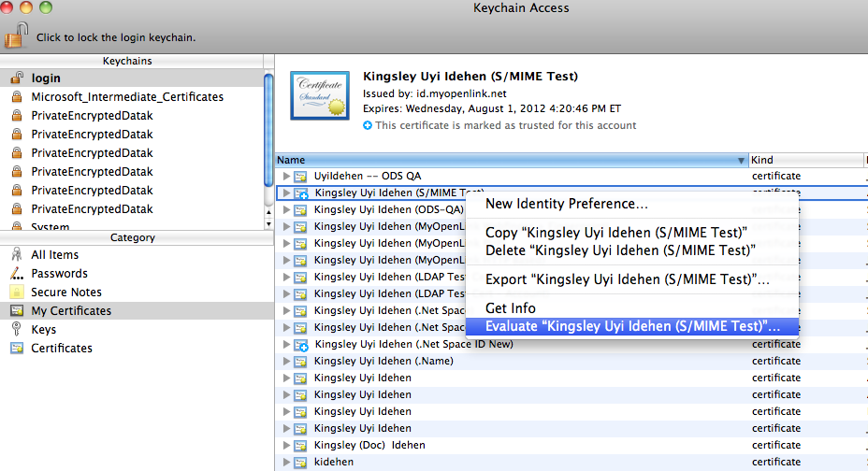Choose Get Info in context menu
The image size is (868, 471).
[x=632, y=307]
